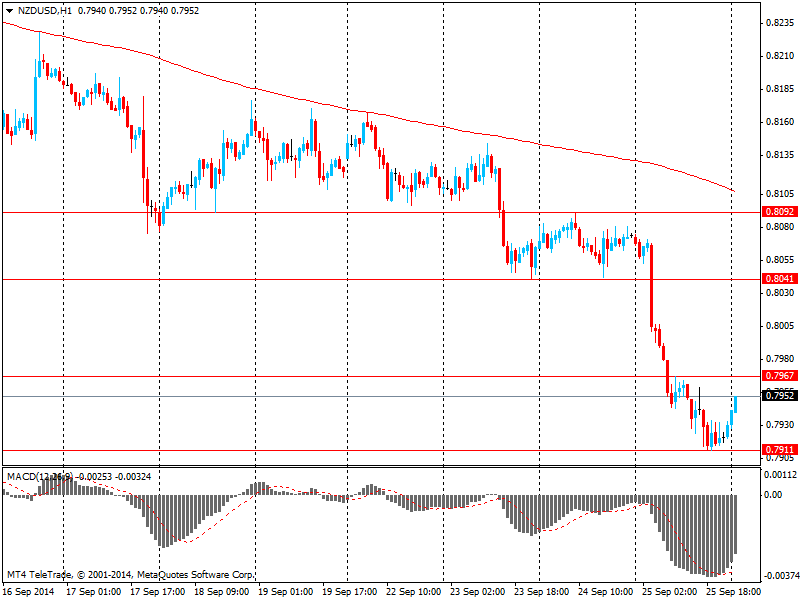Click the 0.8005 price axis value
Image resolution: width=800 pixels, height=600 pixels.
click(x=781, y=326)
